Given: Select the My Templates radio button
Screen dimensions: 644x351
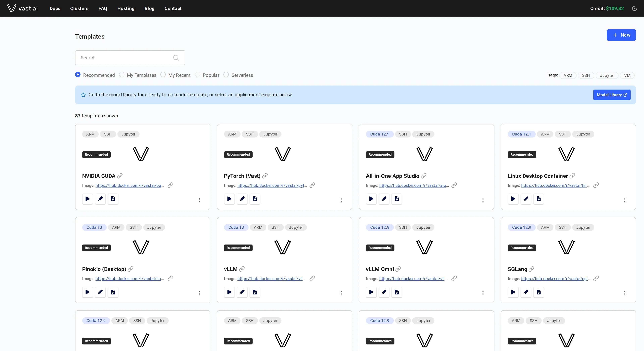Looking at the screenshot, I should 122,75.
